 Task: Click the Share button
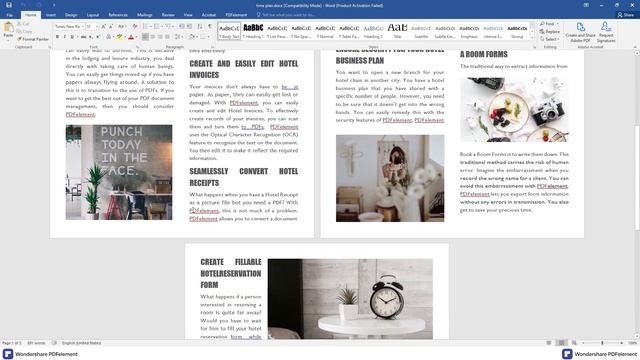click(x=625, y=15)
